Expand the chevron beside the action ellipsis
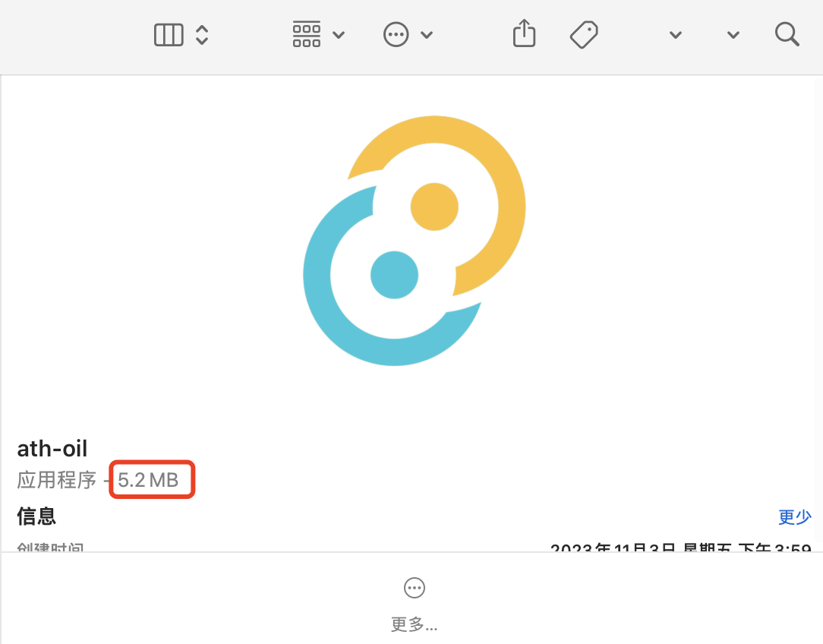 (427, 35)
